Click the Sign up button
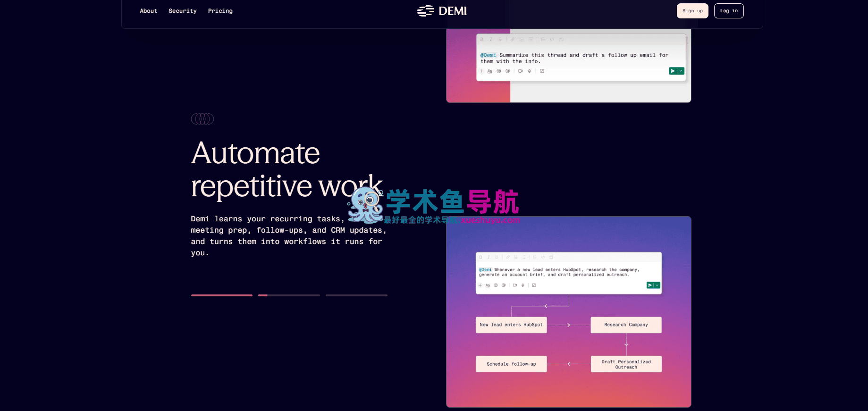The height and width of the screenshot is (411, 868). (692, 11)
